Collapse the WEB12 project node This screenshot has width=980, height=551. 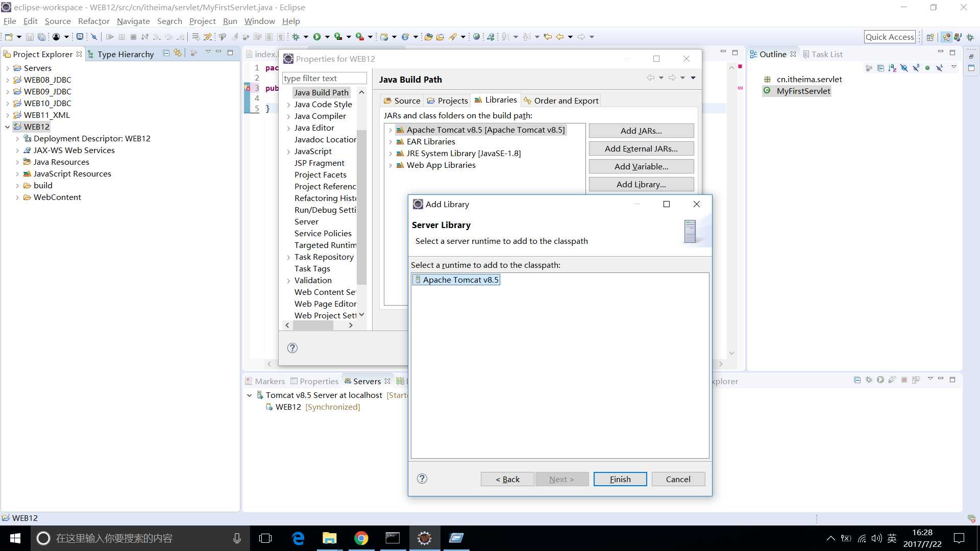click(x=8, y=127)
